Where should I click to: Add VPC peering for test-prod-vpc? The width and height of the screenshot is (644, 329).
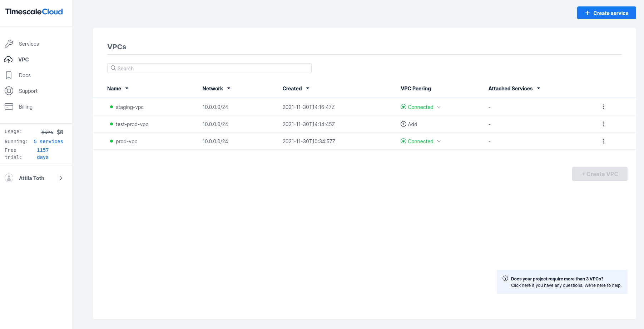[409, 124]
